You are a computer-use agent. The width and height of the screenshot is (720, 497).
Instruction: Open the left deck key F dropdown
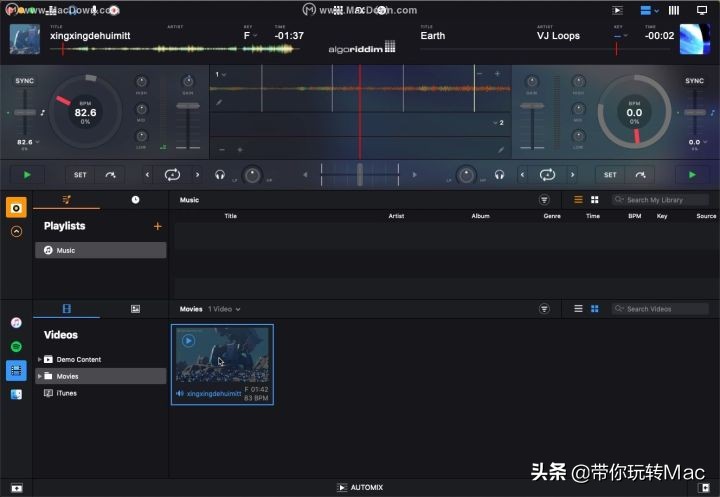tap(250, 36)
